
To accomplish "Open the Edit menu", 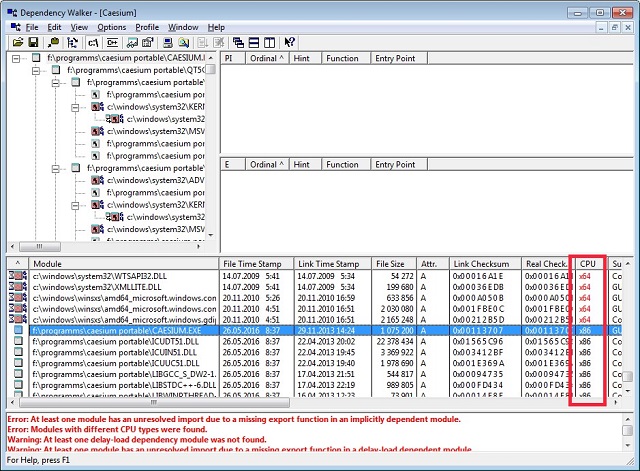I will [54, 27].
